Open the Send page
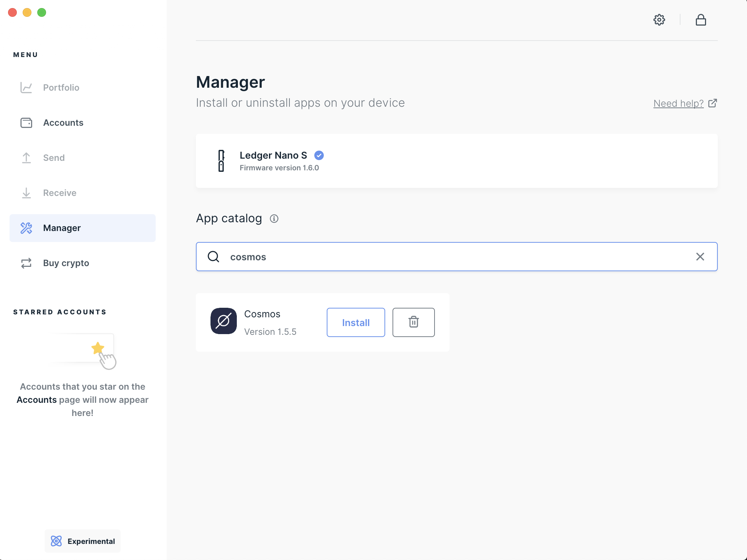 (54, 158)
